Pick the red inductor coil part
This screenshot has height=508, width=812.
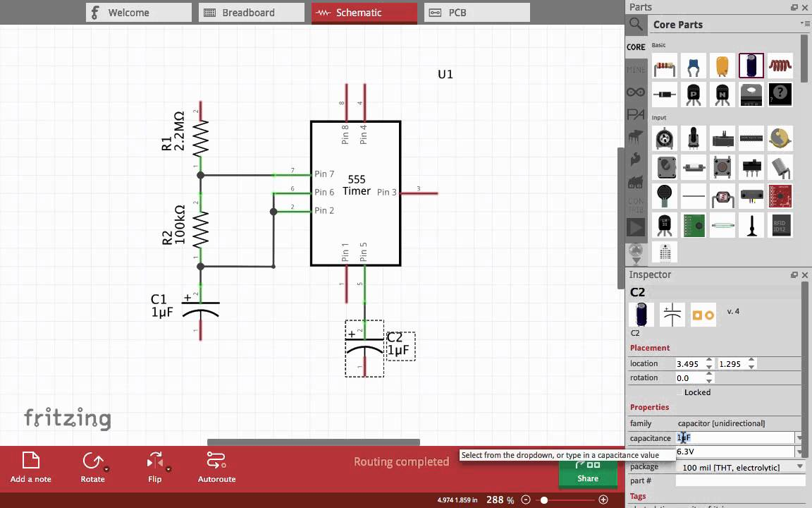tap(780, 66)
